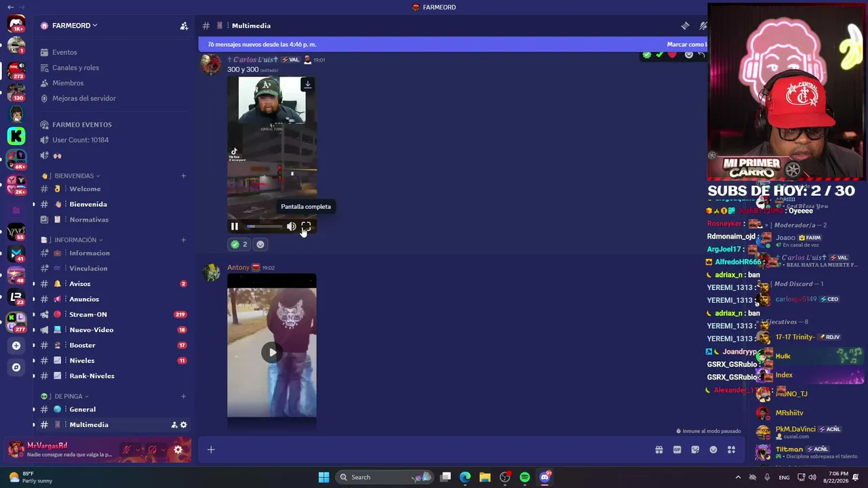This screenshot has width=868, height=488.
Task: Click Marcar como leído on new-messages banner
Action: [686, 44]
